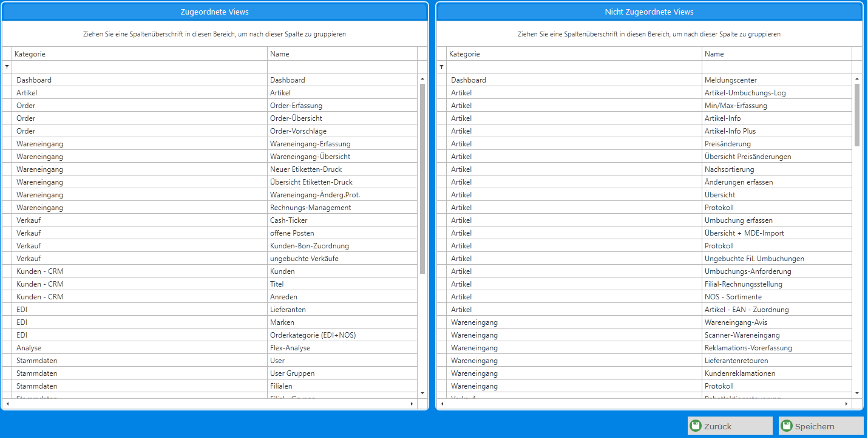The width and height of the screenshot is (868, 439).
Task: Sort by Name header in Zugeordnete Views
Action: pos(342,54)
